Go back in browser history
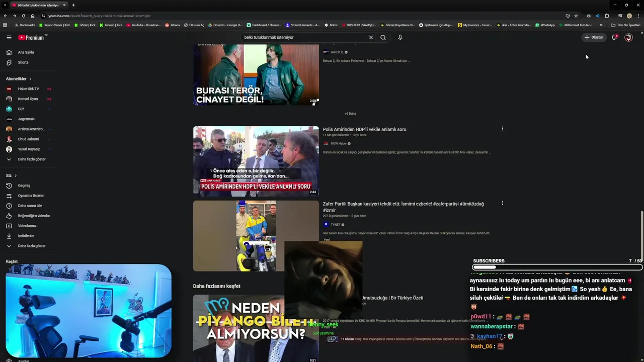This screenshot has width=644, height=362. coord(6,16)
